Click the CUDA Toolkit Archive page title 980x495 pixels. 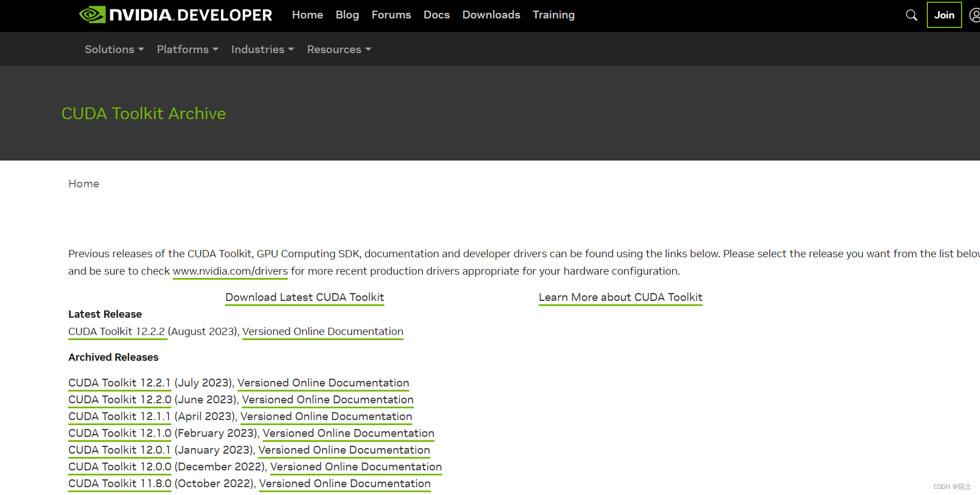coord(143,114)
